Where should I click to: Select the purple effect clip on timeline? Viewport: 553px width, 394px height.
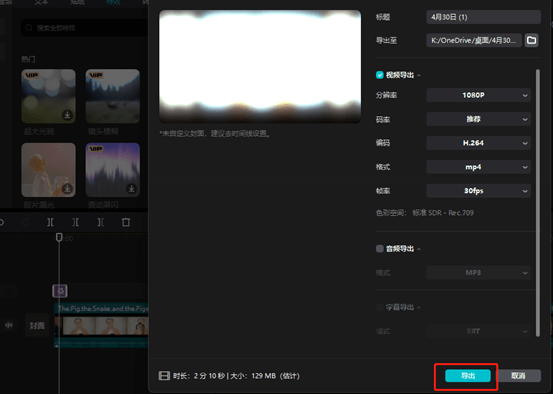60,291
